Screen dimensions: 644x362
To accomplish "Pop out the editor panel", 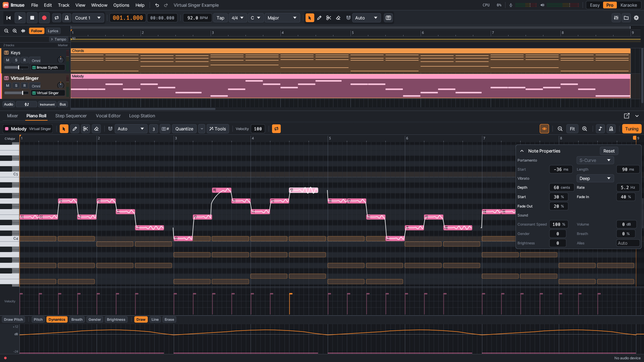I will [627, 116].
